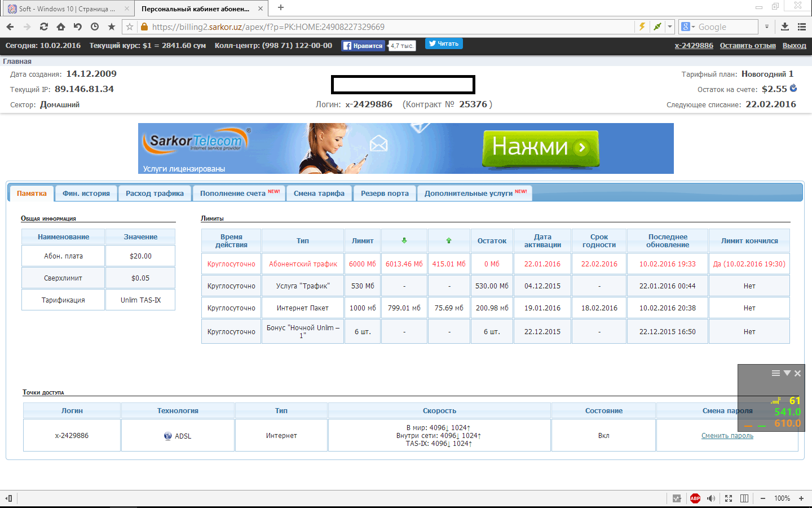Screen dimensions: 812x508
Task: Open a new browser tab with the plus
Action: pyautogui.click(x=281, y=8)
